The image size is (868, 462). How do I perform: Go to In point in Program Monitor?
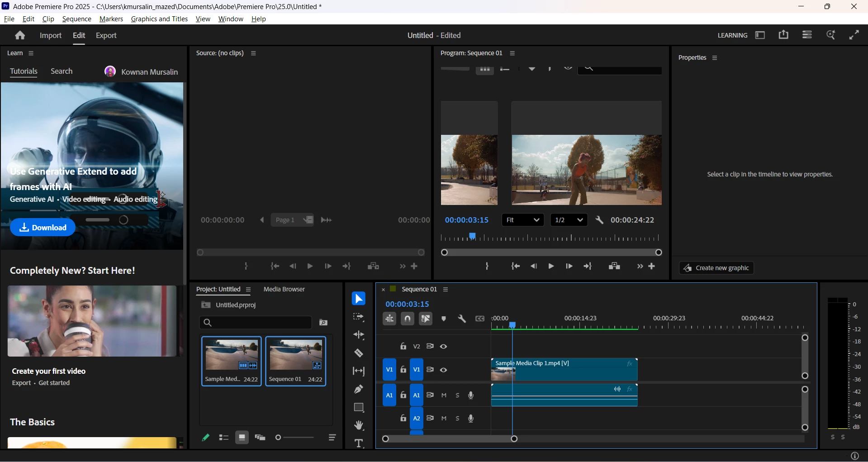tap(515, 267)
